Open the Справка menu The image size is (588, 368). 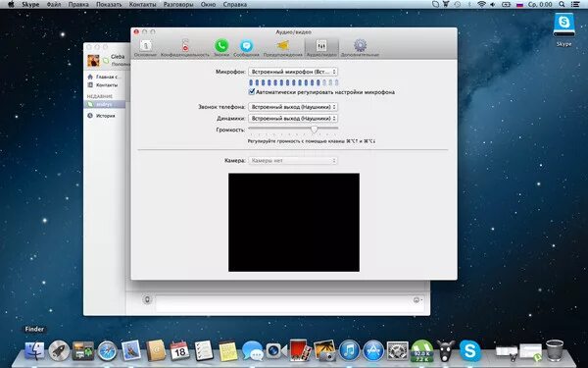tap(235, 5)
